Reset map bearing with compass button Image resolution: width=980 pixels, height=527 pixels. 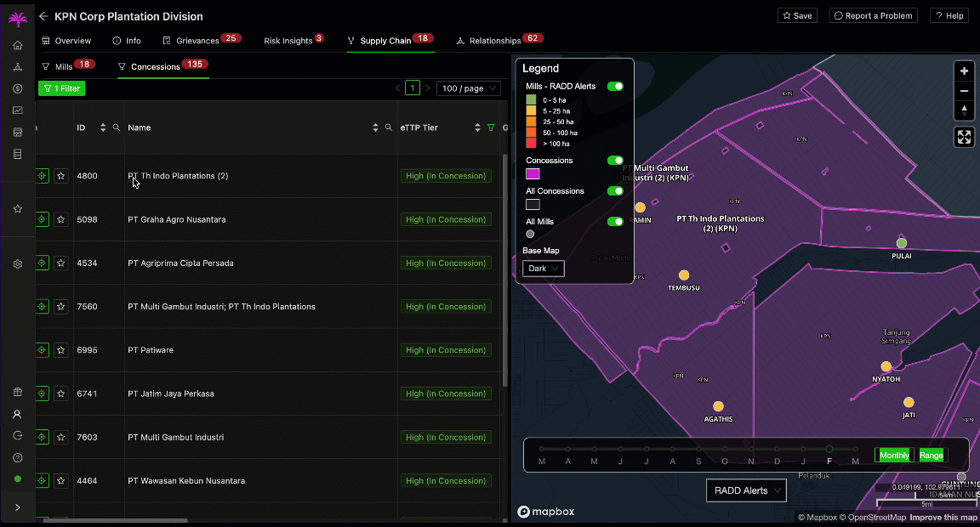coord(964,110)
